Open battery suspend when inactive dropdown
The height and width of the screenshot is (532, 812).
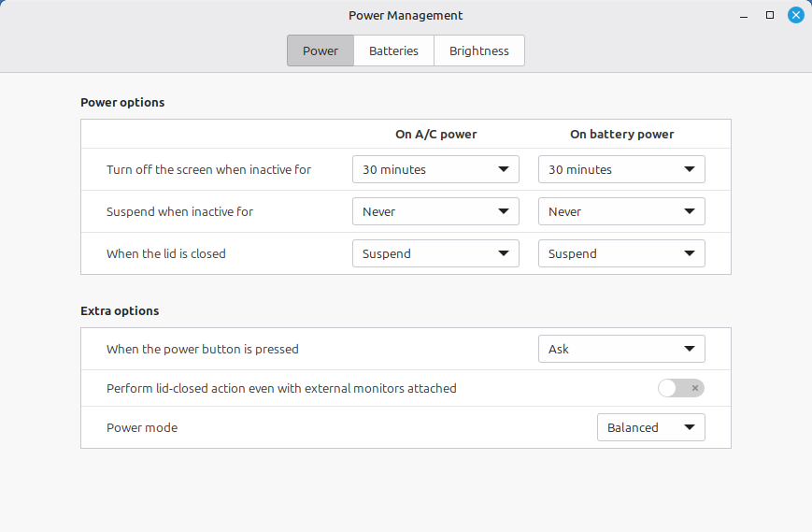621,211
